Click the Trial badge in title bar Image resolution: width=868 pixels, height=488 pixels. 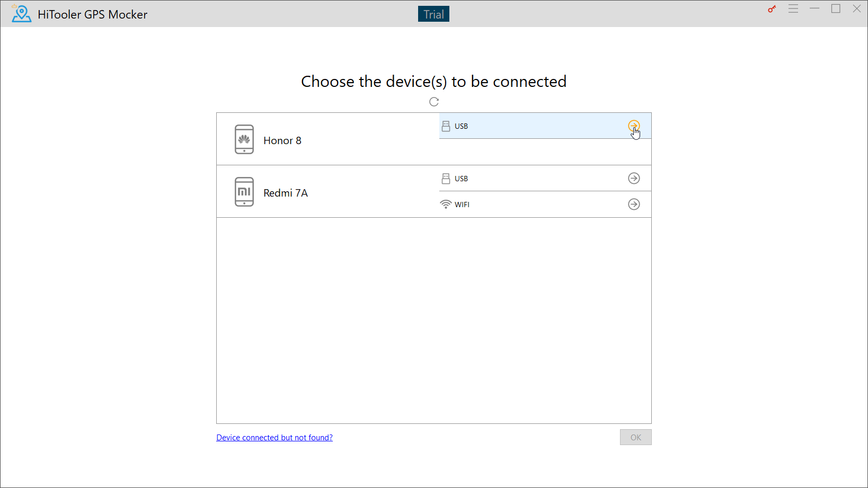(x=433, y=14)
